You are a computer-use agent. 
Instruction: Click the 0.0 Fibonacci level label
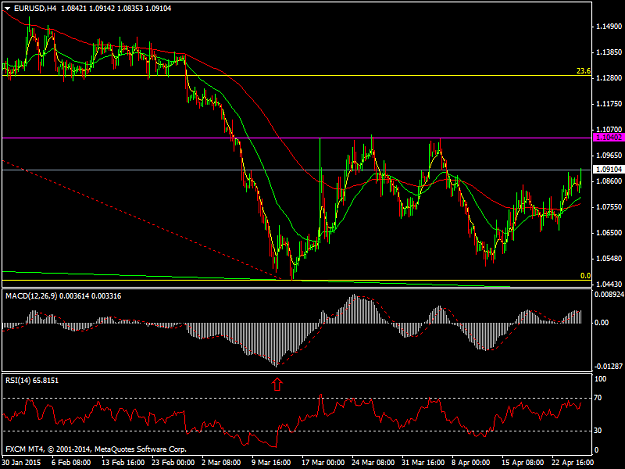pyautogui.click(x=585, y=275)
